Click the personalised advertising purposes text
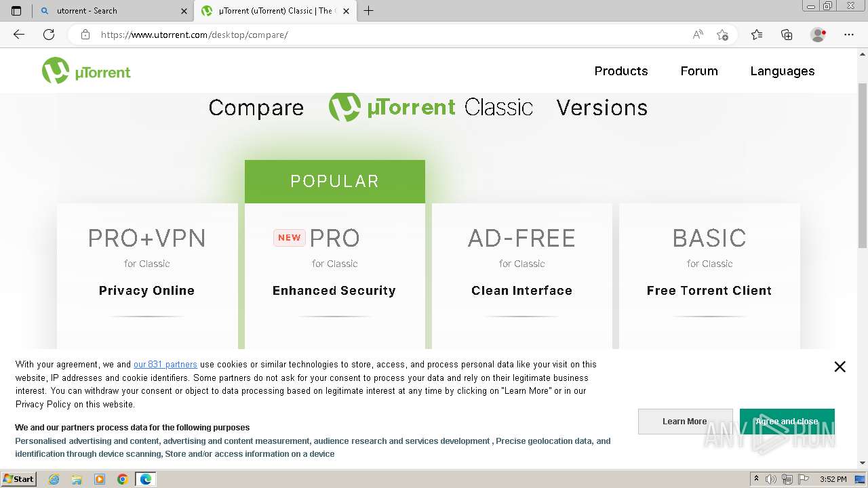Viewport: 868px width, 488px height. point(313,447)
